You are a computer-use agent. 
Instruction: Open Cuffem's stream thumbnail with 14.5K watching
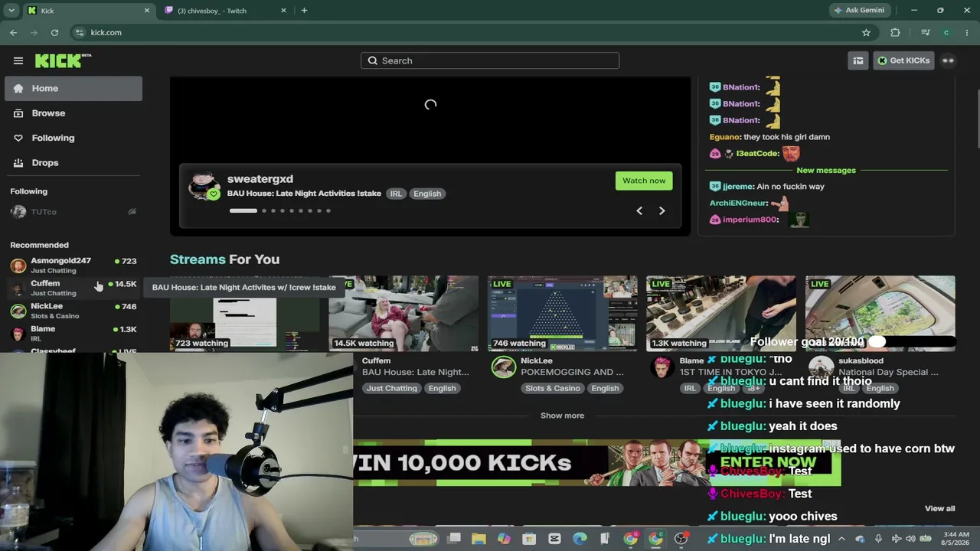pos(403,313)
